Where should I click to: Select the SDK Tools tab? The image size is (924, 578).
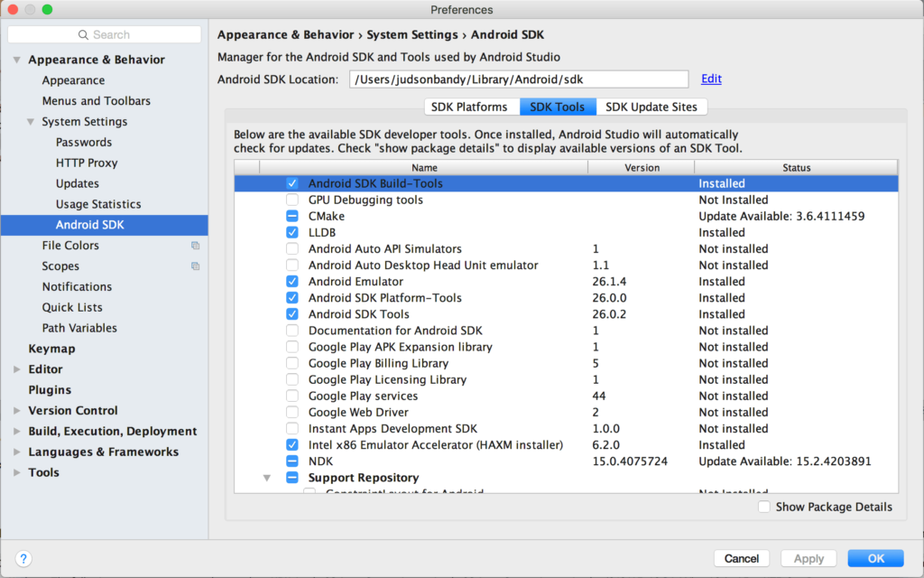(x=558, y=107)
